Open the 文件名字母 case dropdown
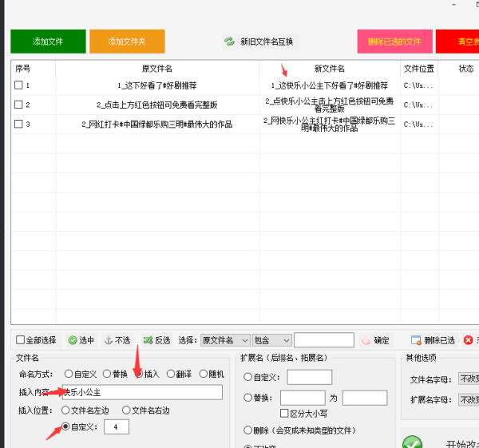Viewport: 479px width, 448px height. coord(468,379)
